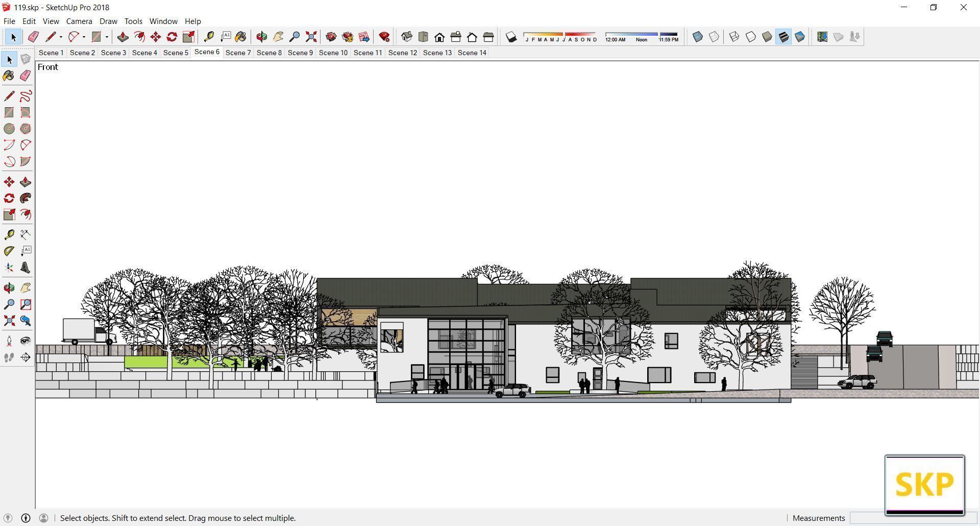Open Extension Manager ruby icon

click(x=384, y=37)
